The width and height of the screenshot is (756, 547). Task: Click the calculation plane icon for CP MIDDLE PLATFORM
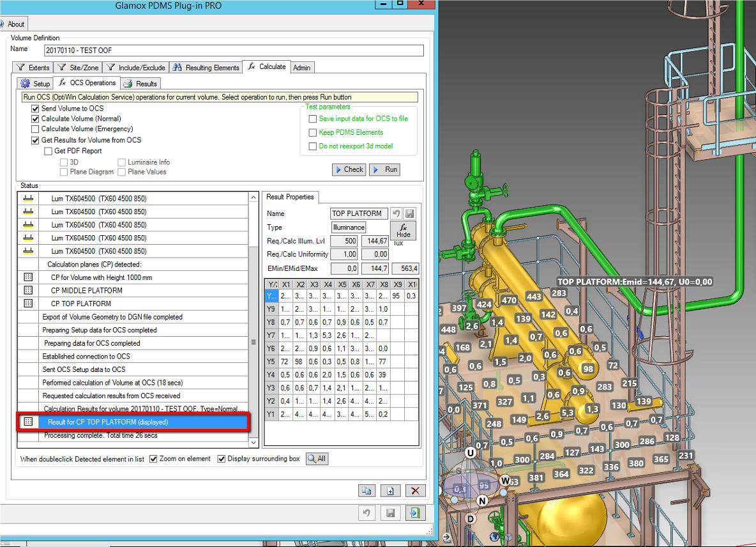click(x=29, y=290)
